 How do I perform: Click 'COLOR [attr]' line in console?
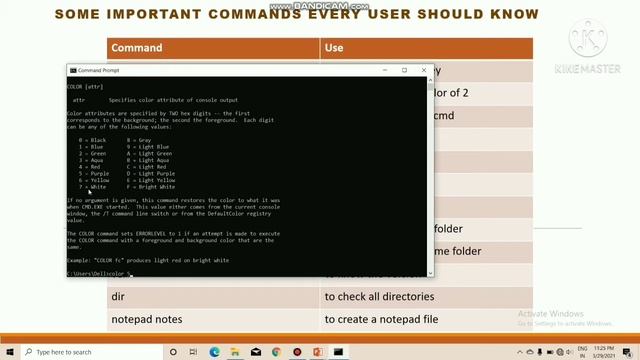pyautogui.click(x=85, y=87)
